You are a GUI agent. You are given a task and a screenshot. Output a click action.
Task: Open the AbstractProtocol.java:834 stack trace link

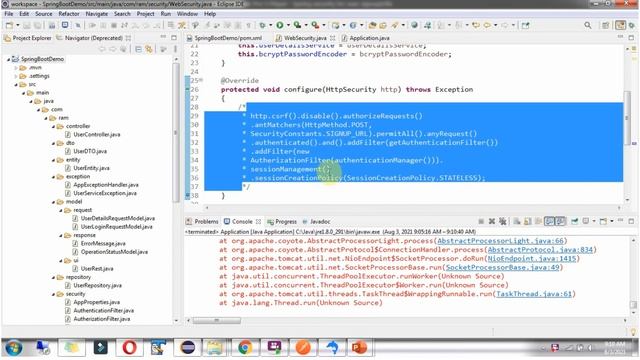540,250
